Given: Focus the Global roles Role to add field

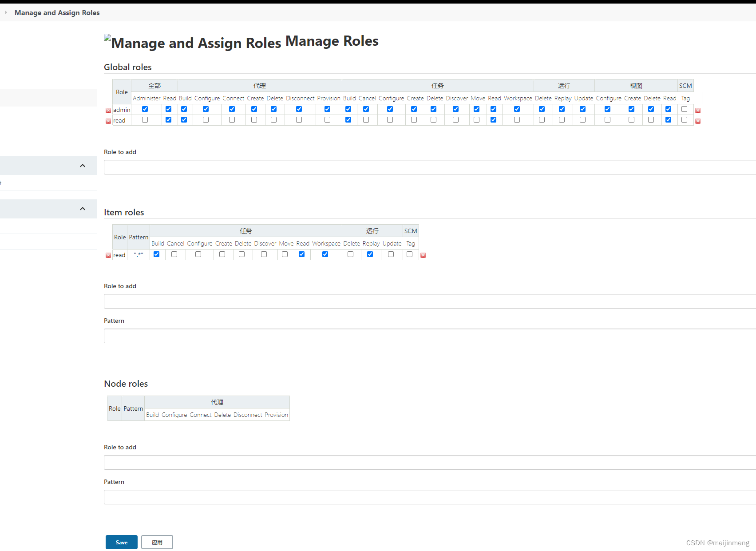Looking at the screenshot, I should click(x=430, y=167).
